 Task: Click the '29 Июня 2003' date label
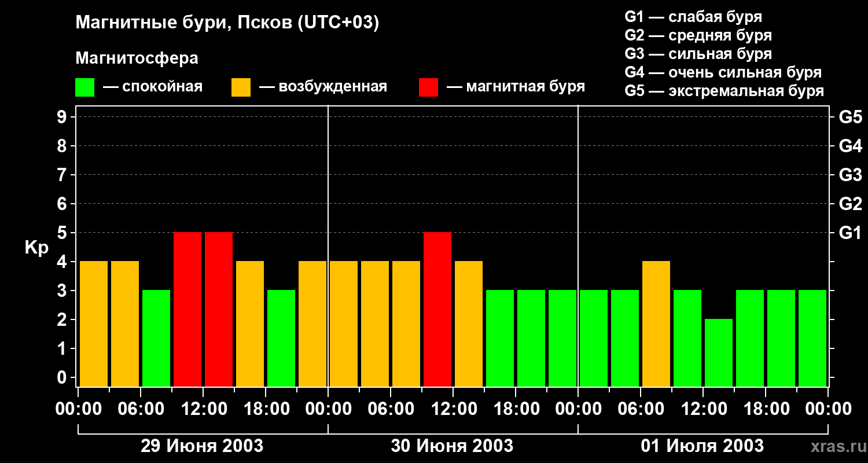202,446
